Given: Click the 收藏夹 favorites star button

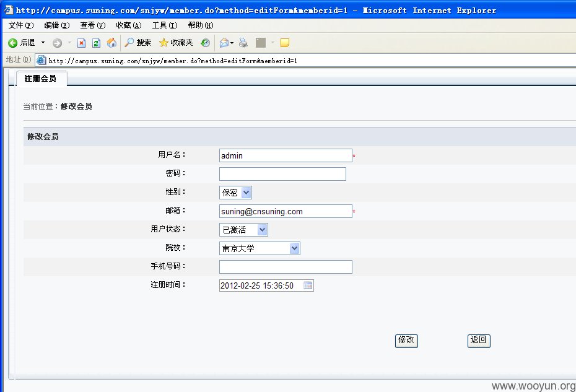Looking at the screenshot, I should point(176,43).
